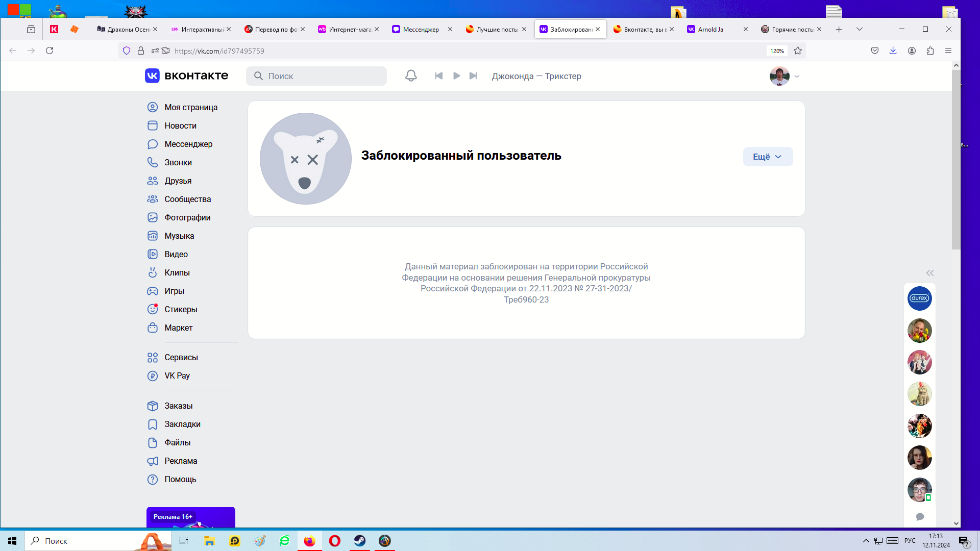
Task: Open Сообщества in the sidebar
Action: [x=188, y=199]
